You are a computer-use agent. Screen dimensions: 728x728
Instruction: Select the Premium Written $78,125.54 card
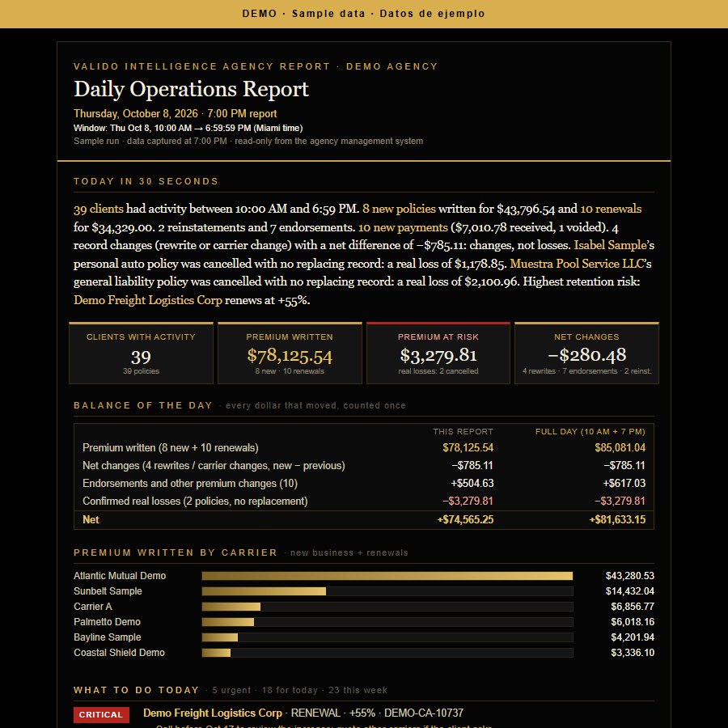[x=290, y=353]
